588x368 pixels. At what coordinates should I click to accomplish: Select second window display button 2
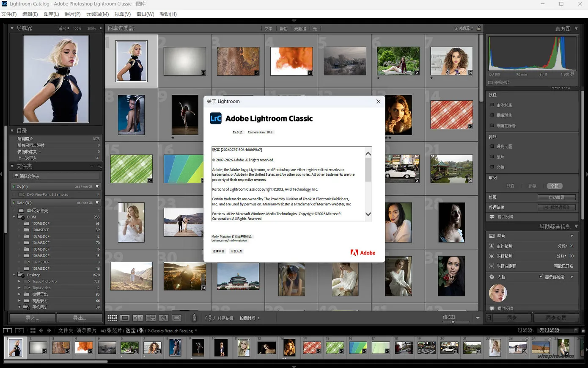tap(19, 330)
